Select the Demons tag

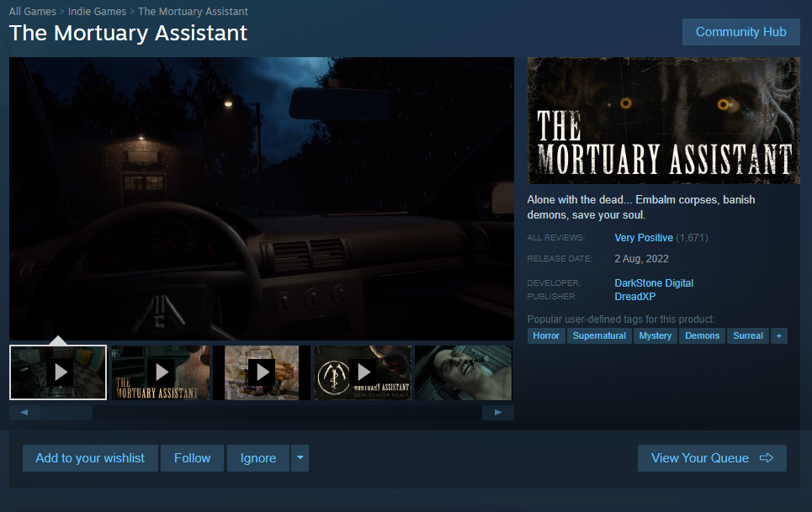tap(702, 335)
